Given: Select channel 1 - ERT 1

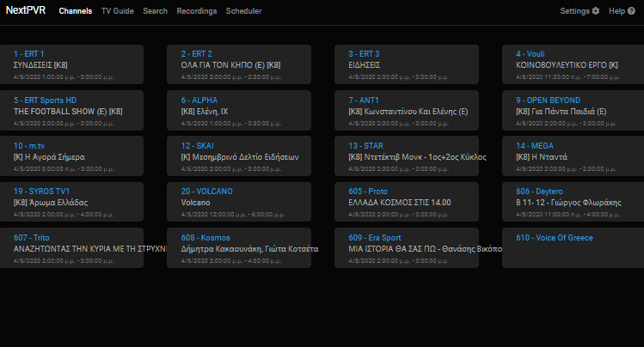Looking at the screenshot, I should click(x=28, y=54).
